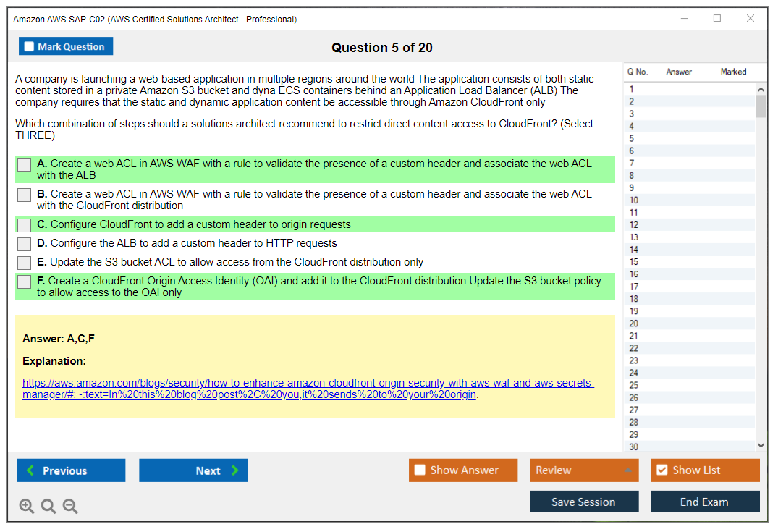Click the zoom in magnifier icon
This screenshot has height=532, width=778.
(x=27, y=507)
